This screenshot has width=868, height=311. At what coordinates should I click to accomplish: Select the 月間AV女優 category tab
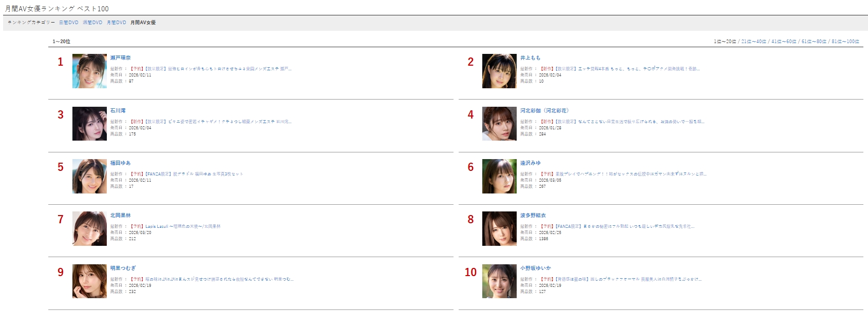(143, 23)
